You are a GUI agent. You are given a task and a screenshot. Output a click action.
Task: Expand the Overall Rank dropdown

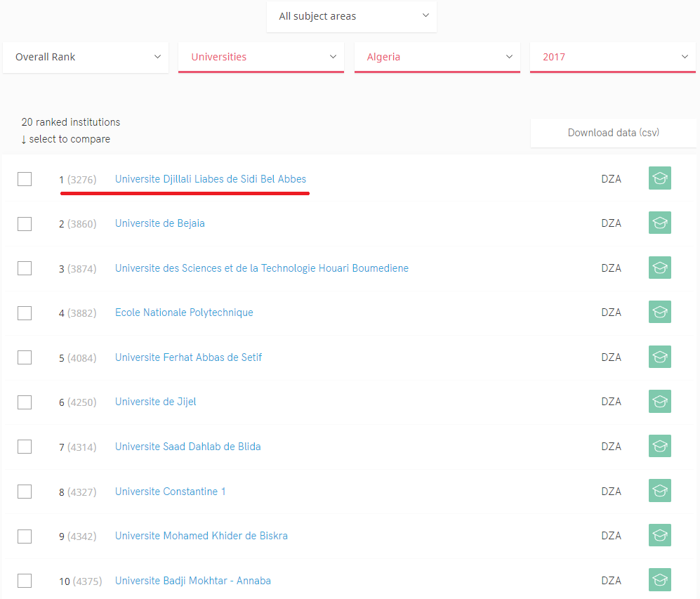click(86, 57)
